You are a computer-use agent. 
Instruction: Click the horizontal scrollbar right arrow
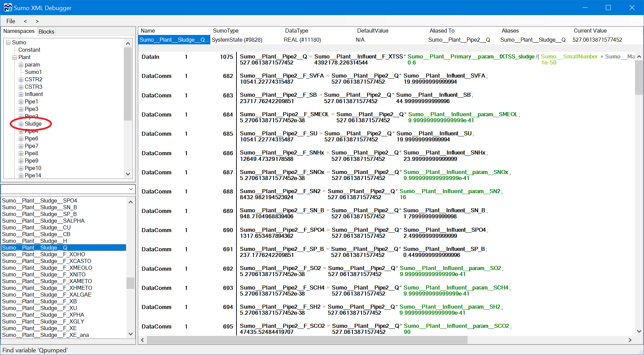click(630, 340)
